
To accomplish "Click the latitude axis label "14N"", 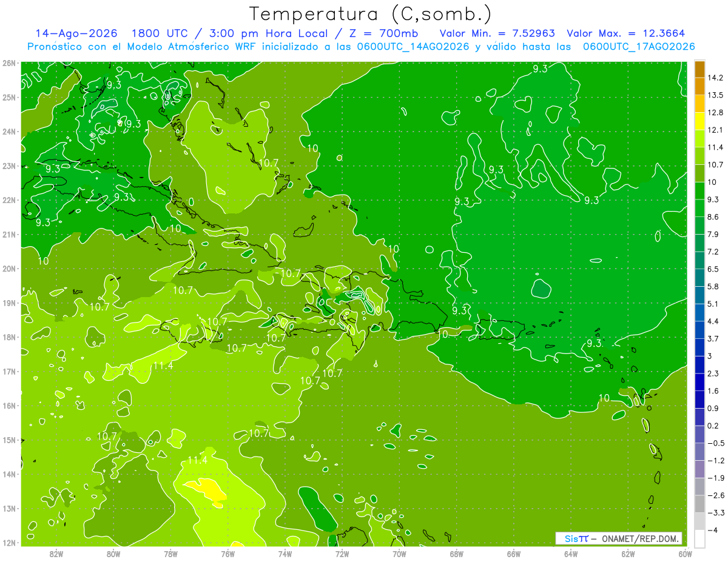I will coord(8,474).
